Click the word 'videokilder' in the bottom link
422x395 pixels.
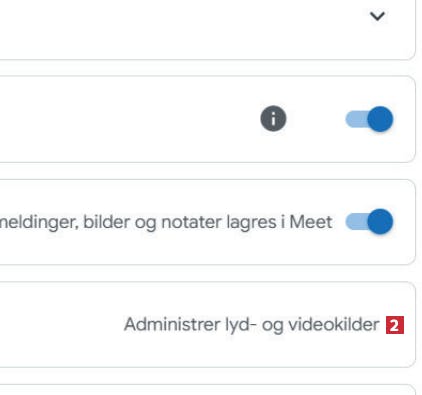(334, 324)
